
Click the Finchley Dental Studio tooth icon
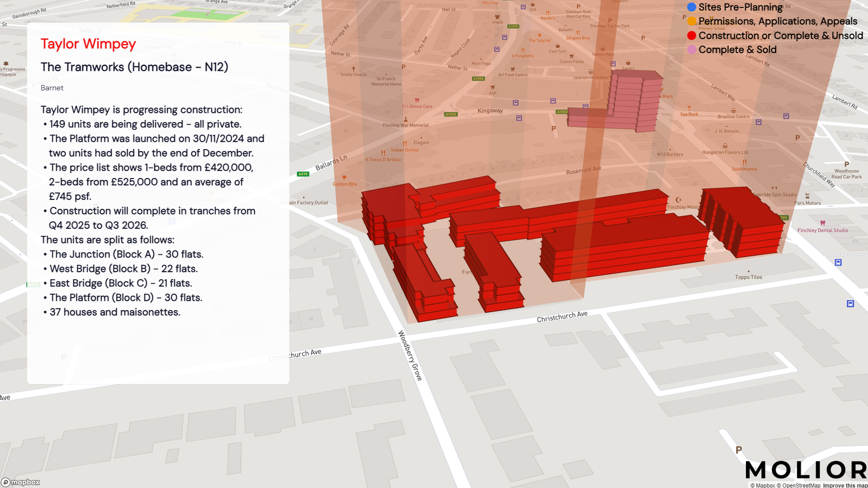pos(823,223)
